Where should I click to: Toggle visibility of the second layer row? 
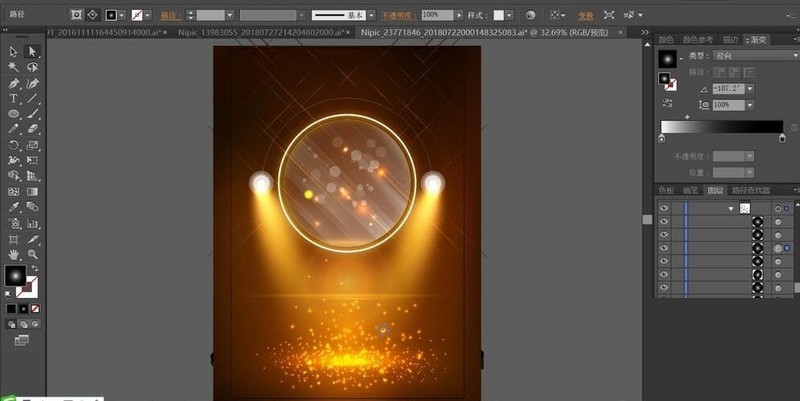(x=664, y=221)
